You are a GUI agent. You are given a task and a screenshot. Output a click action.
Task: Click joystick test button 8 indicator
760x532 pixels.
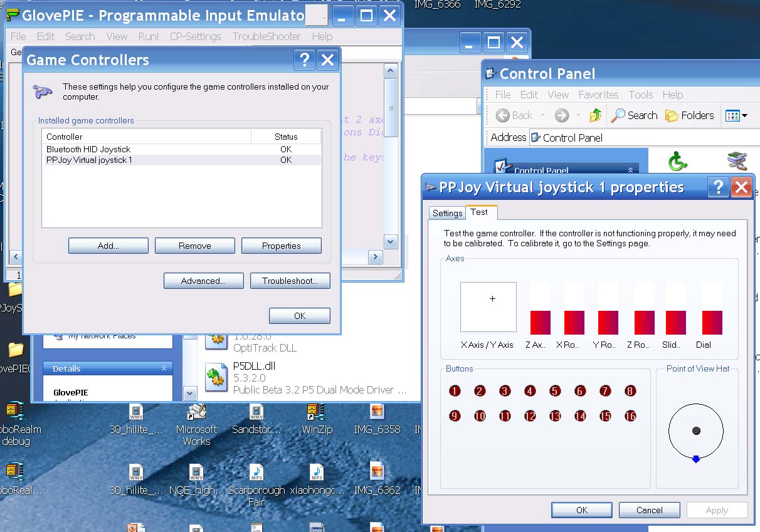[x=630, y=391]
